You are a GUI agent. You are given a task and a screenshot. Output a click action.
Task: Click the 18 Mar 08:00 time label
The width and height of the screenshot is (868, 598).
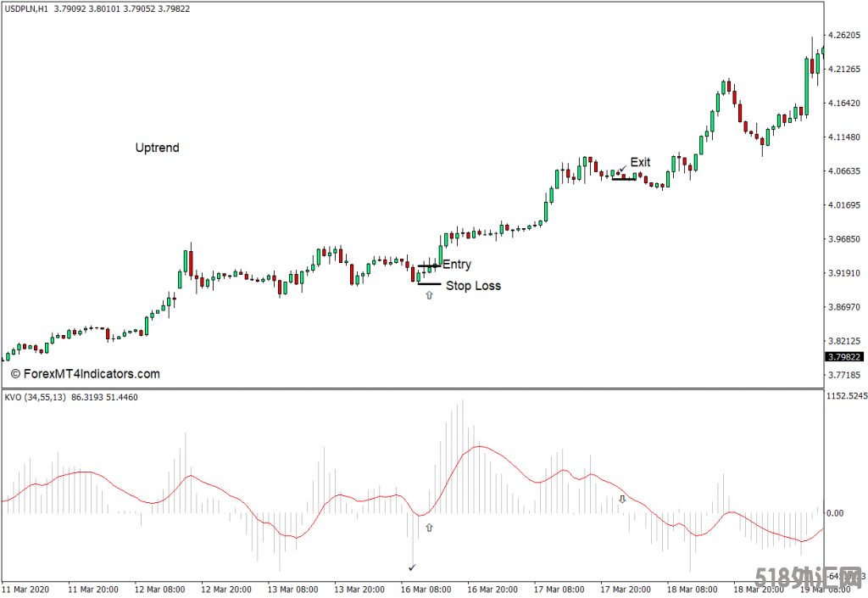pos(692,590)
